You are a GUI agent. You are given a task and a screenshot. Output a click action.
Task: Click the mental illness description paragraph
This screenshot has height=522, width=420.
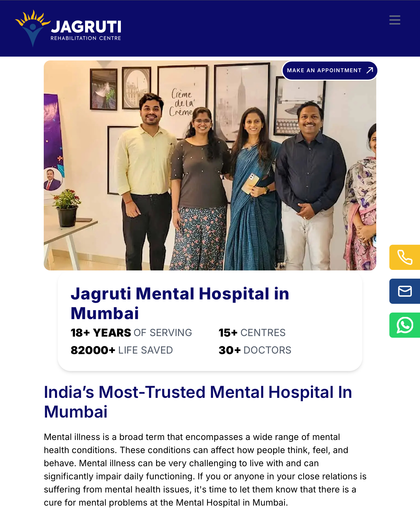(205, 470)
